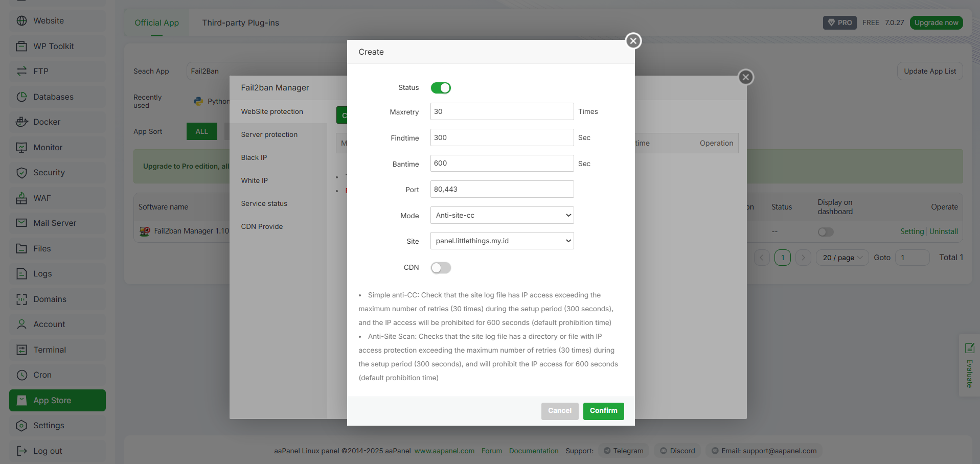980x464 pixels.
Task: Open the Terminal sidebar icon
Action: coord(21,350)
